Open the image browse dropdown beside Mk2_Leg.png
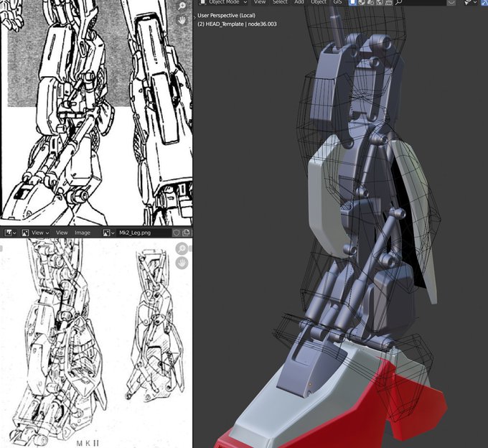The image size is (488, 448). (x=108, y=233)
